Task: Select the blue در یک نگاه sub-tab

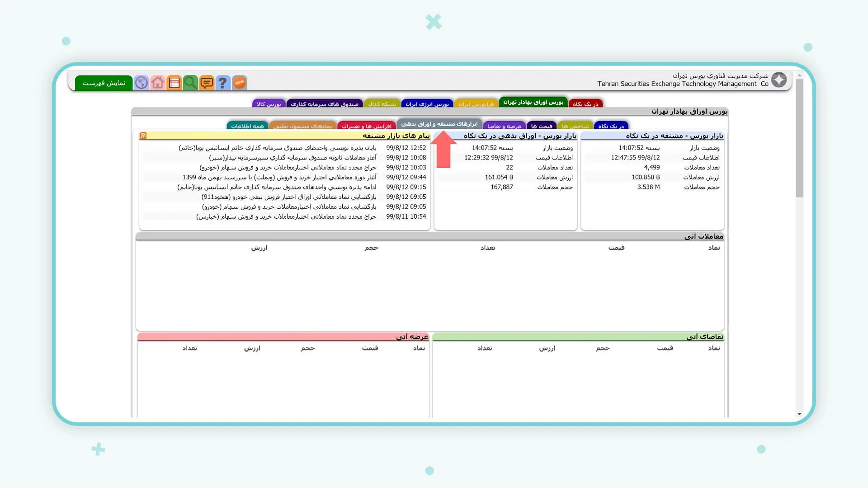Action: point(611,126)
